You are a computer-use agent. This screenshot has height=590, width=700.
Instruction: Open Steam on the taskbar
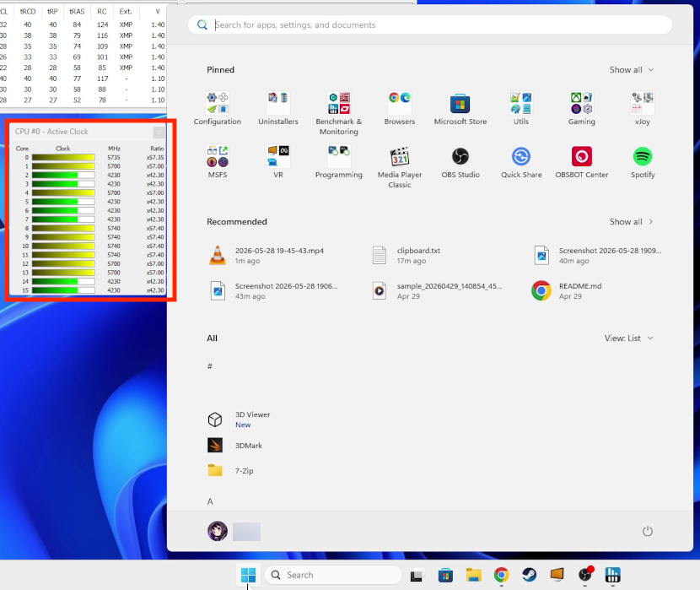pyautogui.click(x=530, y=575)
